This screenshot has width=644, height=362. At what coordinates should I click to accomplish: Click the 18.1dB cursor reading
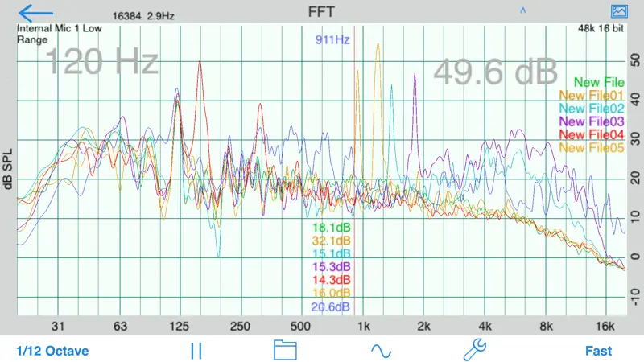click(331, 228)
